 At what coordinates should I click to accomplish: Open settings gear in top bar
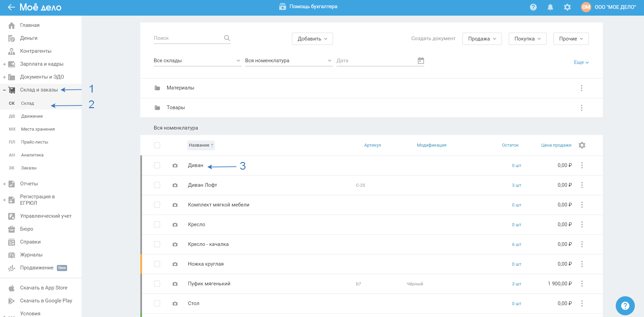(x=567, y=7)
